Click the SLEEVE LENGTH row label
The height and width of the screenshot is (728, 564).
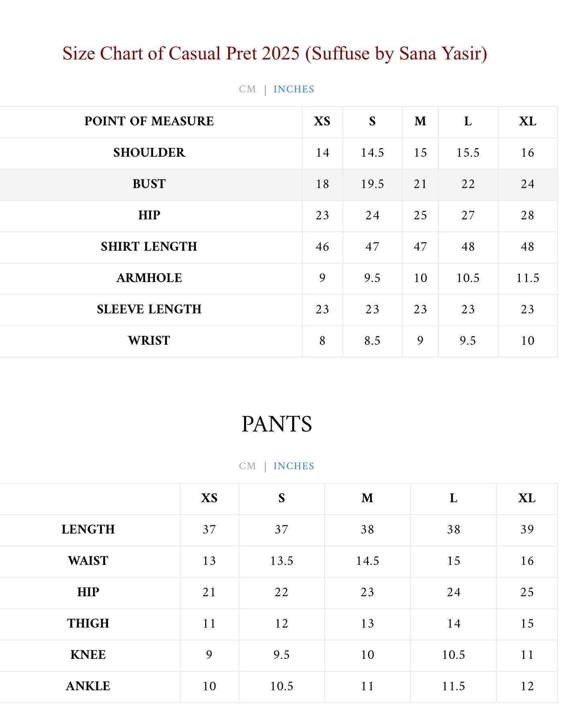149,309
